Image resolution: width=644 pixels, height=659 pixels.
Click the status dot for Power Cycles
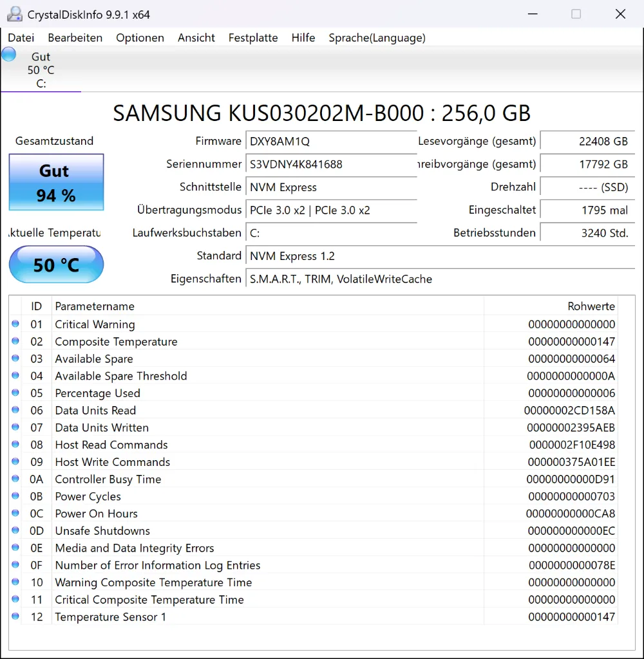click(15, 496)
